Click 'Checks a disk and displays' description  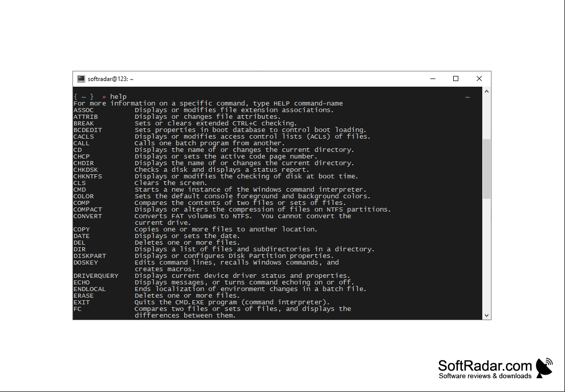tap(222, 170)
